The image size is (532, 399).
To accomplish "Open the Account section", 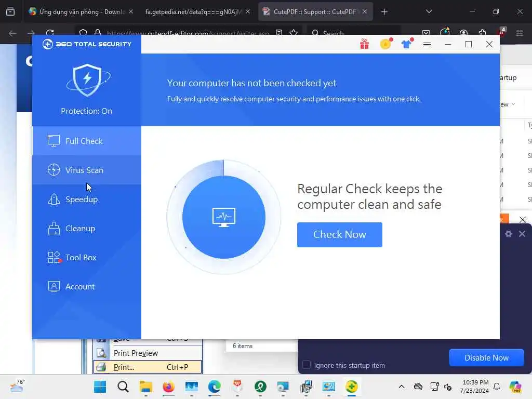I will tap(87, 287).
